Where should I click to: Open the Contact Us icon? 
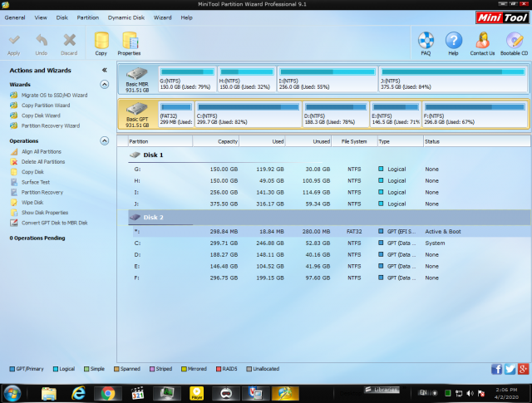pos(482,42)
